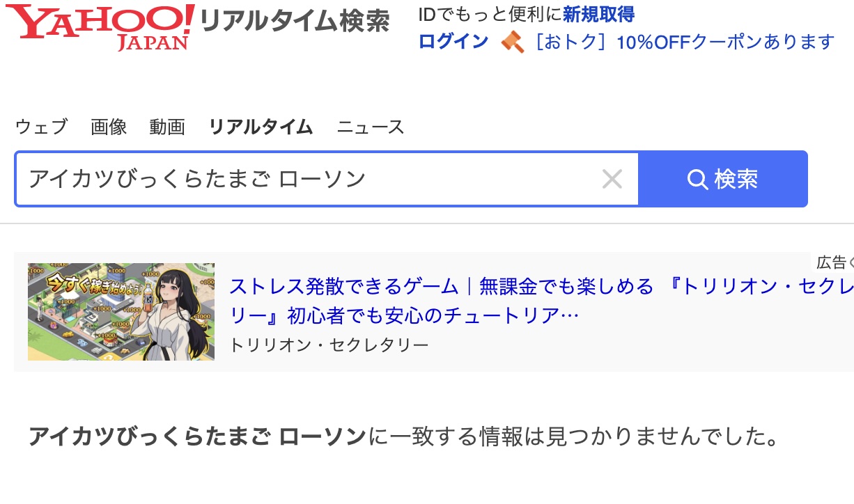Clear the search field with X icon
854x504 pixels.
(612, 180)
